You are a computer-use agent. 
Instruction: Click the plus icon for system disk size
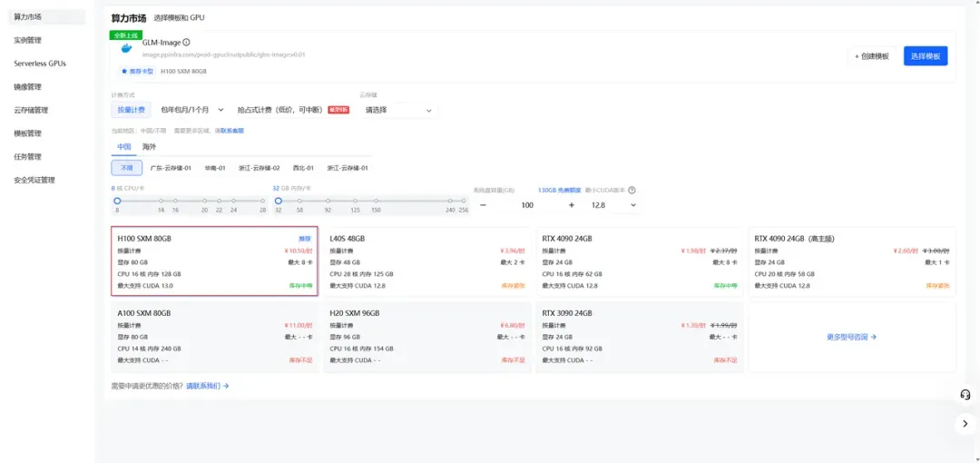click(571, 205)
